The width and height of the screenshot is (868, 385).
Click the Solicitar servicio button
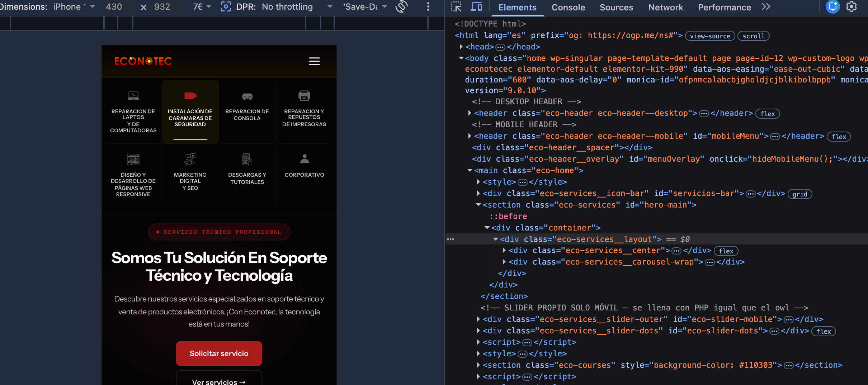pos(219,353)
